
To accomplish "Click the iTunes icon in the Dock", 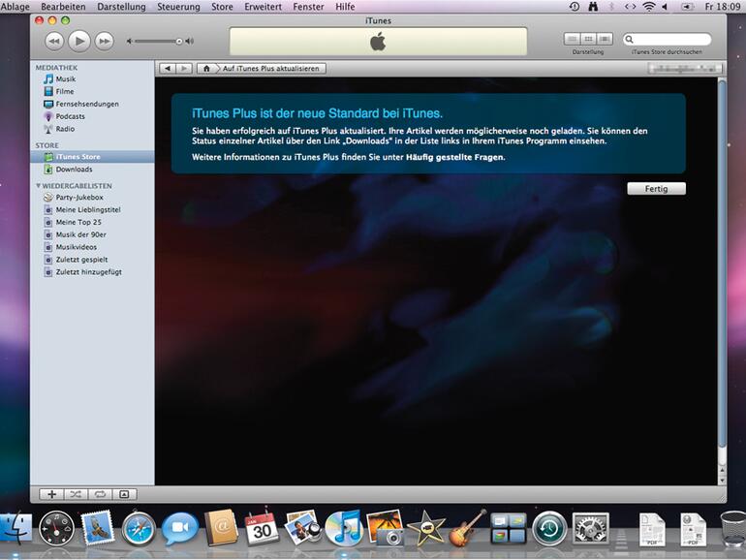I will (344, 528).
